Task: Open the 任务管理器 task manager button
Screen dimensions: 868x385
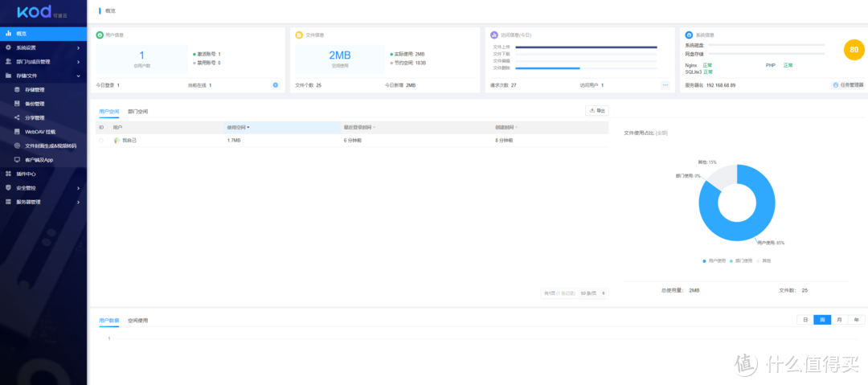Action: pos(848,84)
